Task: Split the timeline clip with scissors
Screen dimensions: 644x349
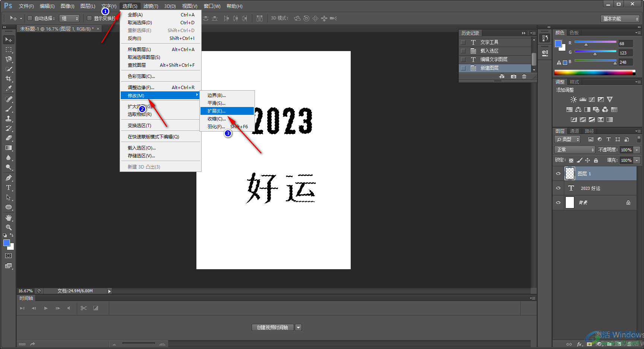Action: [83, 308]
